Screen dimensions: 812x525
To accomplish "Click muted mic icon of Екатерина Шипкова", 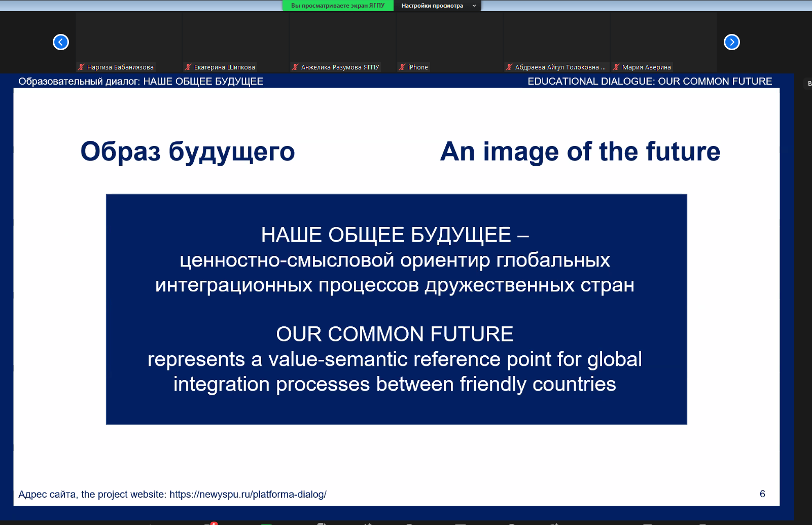I will click(x=188, y=67).
